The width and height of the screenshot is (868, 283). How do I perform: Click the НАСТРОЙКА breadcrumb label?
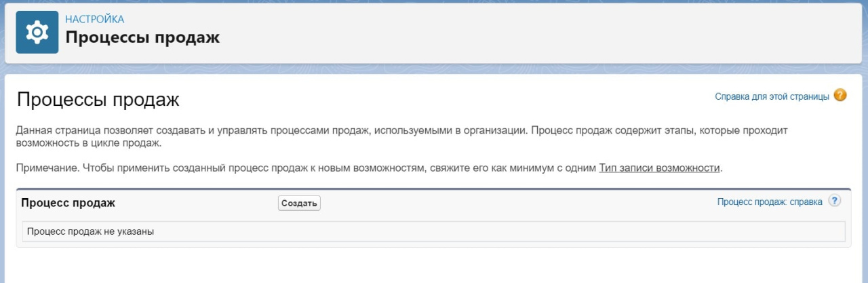pyautogui.click(x=94, y=19)
